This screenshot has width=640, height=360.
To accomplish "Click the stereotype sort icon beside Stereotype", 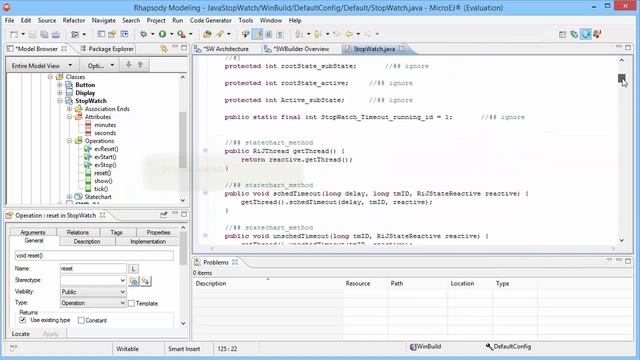I will click(x=146, y=281).
